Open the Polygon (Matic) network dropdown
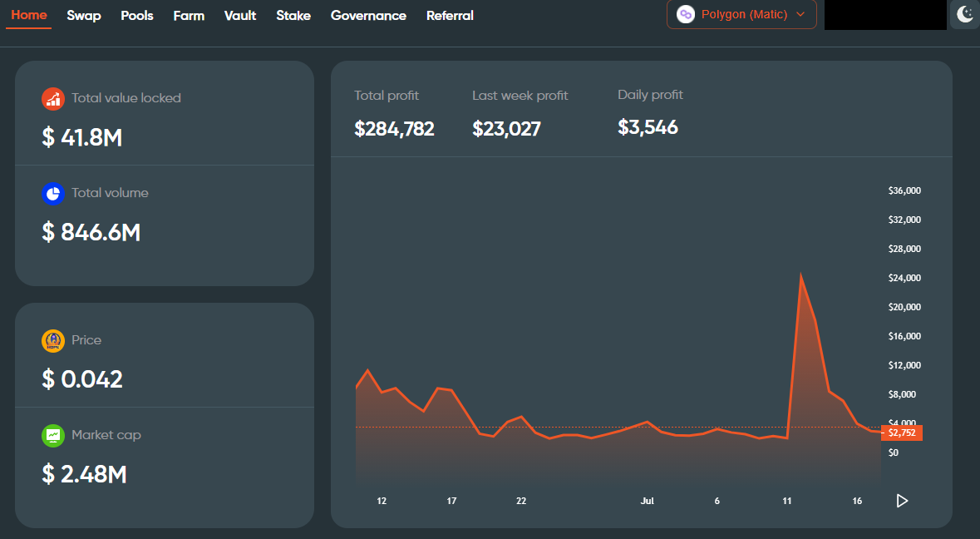This screenshot has height=539, width=980. pos(741,14)
